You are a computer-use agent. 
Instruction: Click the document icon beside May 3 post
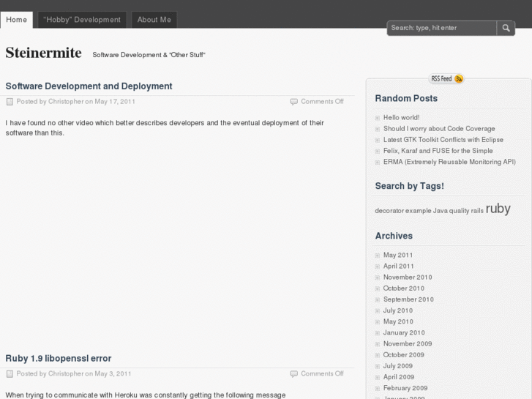[10, 374]
